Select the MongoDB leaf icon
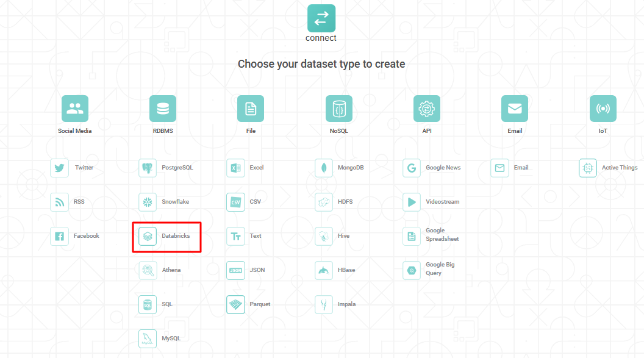The height and width of the screenshot is (358, 644). click(324, 168)
